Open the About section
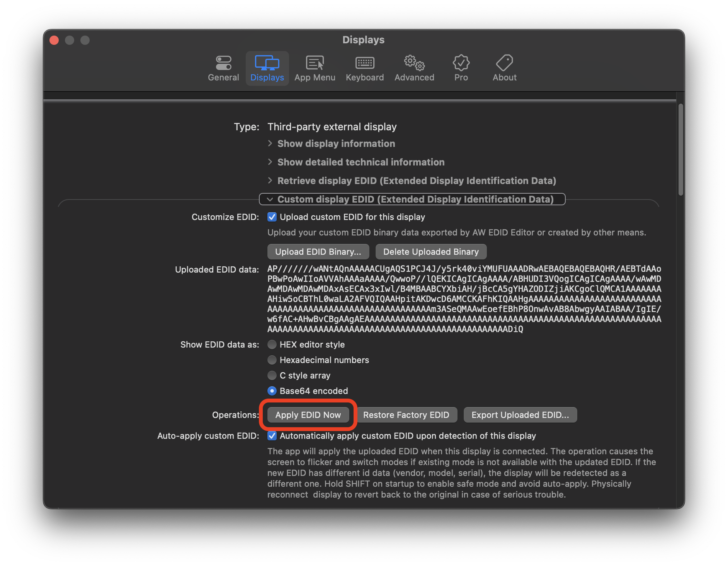Image resolution: width=728 pixels, height=566 pixels. coord(504,68)
